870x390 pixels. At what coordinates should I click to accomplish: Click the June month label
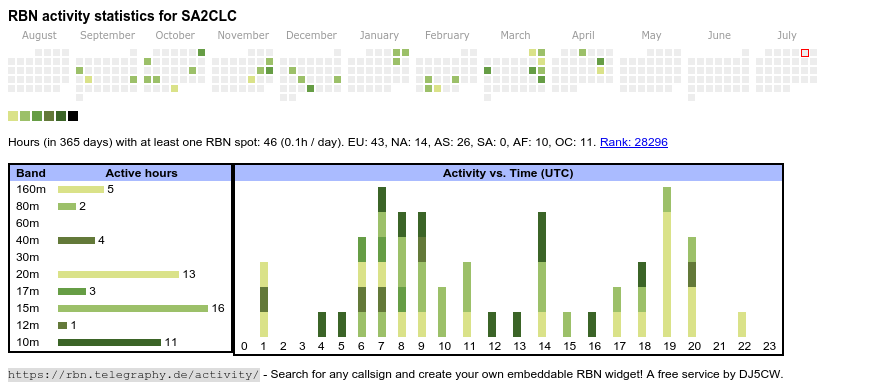pos(719,35)
